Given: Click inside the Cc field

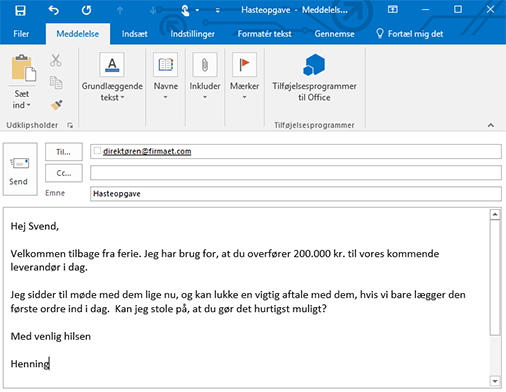Looking at the screenshot, I should click(x=296, y=173).
